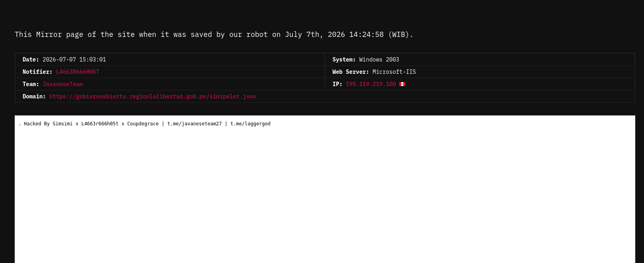
Task: Open the IP address 190.119.219.100 link
Action: pyautogui.click(x=371, y=84)
